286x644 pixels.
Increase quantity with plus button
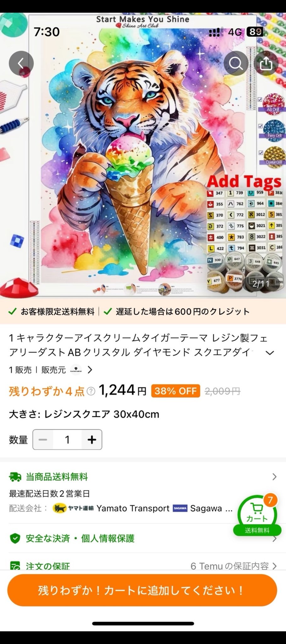tap(92, 440)
